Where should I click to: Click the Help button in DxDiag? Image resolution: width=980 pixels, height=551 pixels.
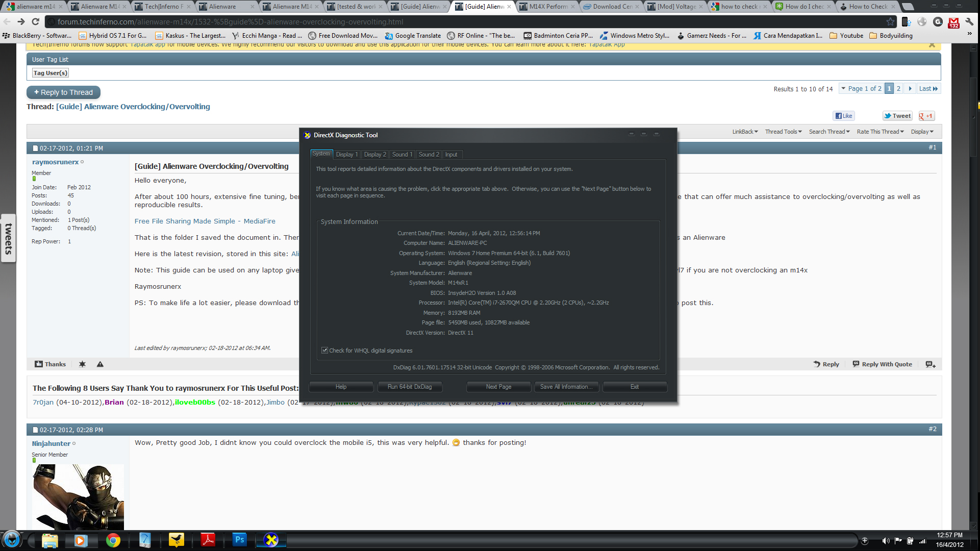341,387
